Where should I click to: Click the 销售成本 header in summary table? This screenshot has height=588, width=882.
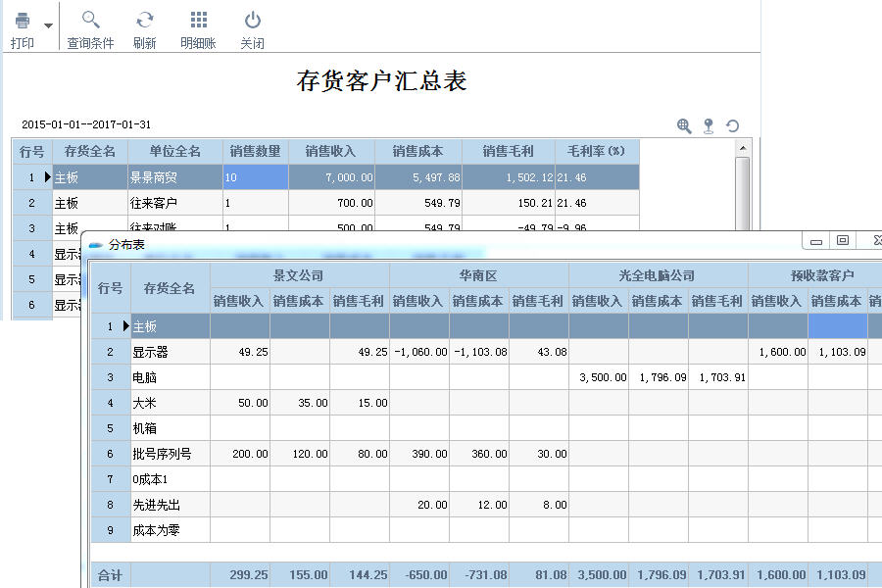[x=417, y=151]
